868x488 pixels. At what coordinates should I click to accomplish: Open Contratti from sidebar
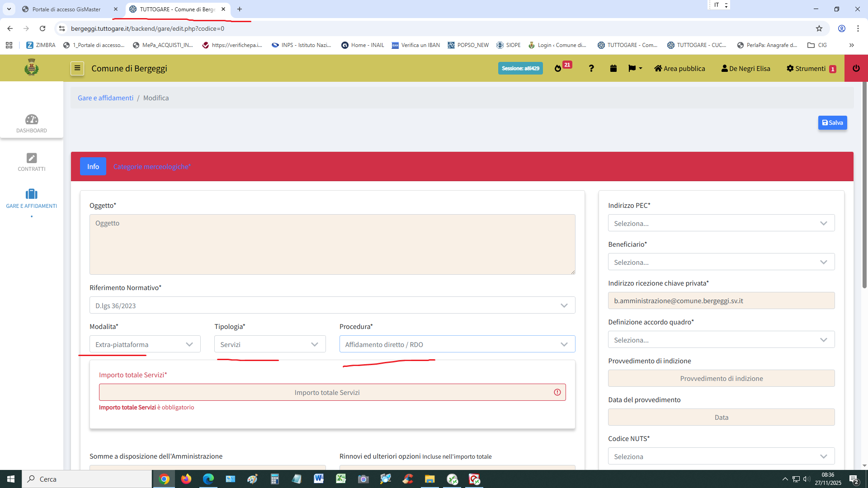pyautogui.click(x=32, y=162)
